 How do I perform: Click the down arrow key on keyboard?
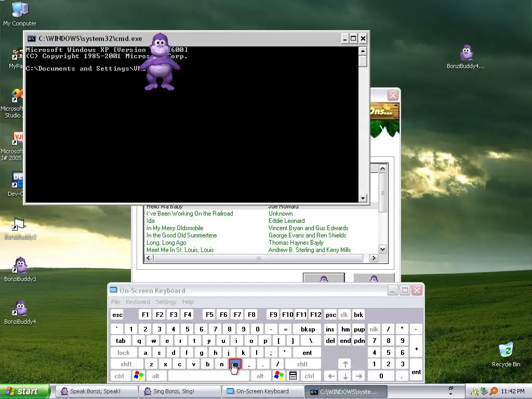point(345,376)
